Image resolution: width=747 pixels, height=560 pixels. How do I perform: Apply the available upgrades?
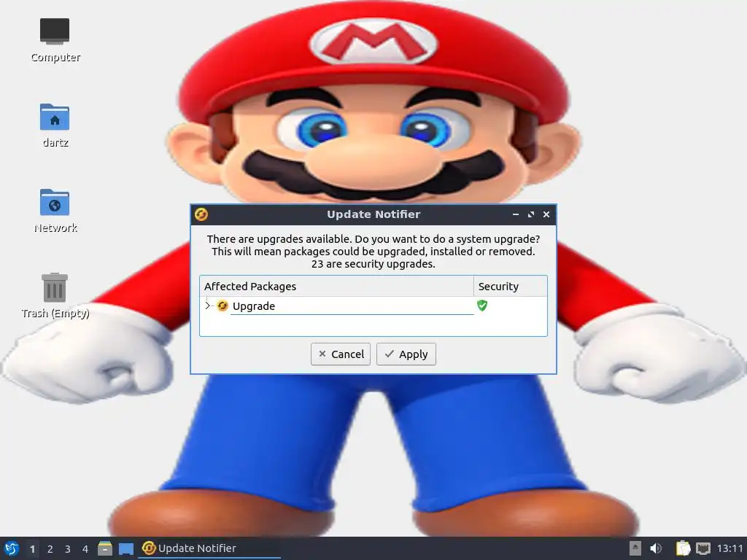tap(406, 354)
